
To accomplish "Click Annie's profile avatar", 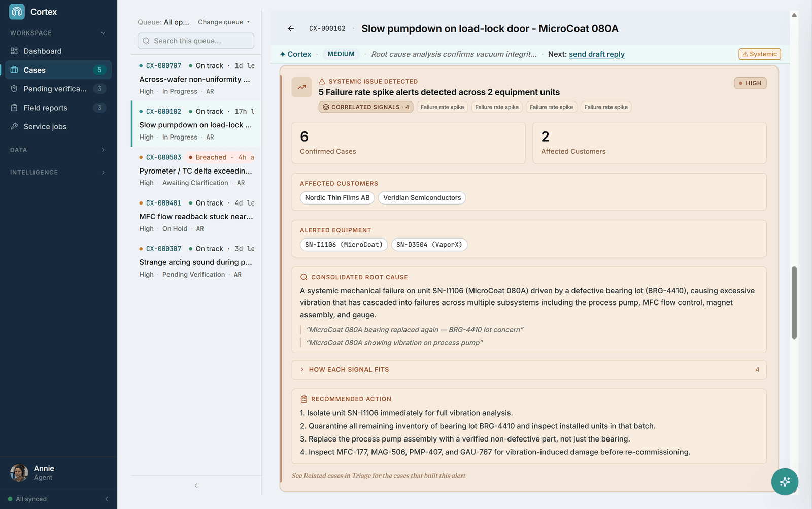I will [19, 473].
